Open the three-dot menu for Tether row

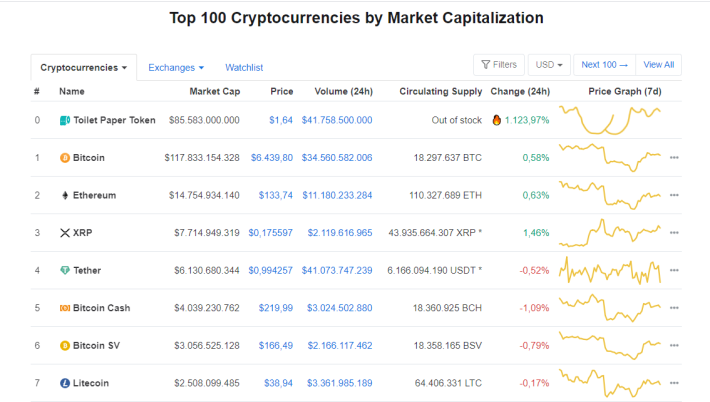pos(674,270)
